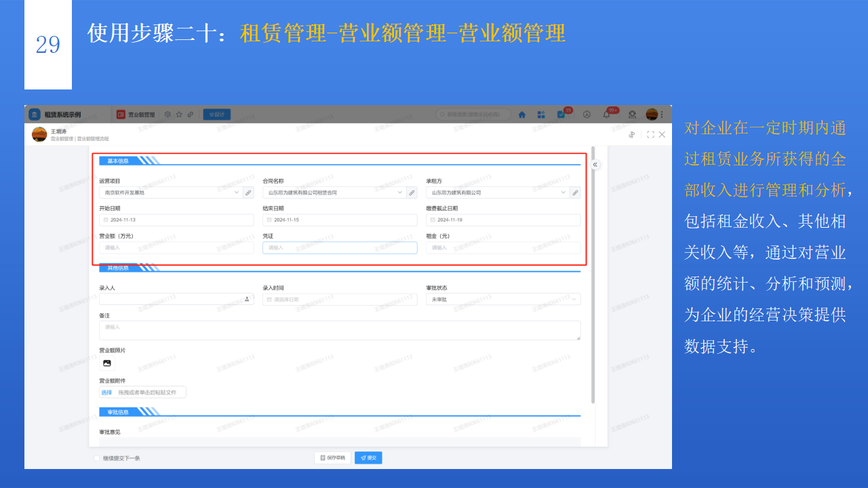Open the 设计 button in the top bar
This screenshot has width=868, height=488.
click(218, 114)
